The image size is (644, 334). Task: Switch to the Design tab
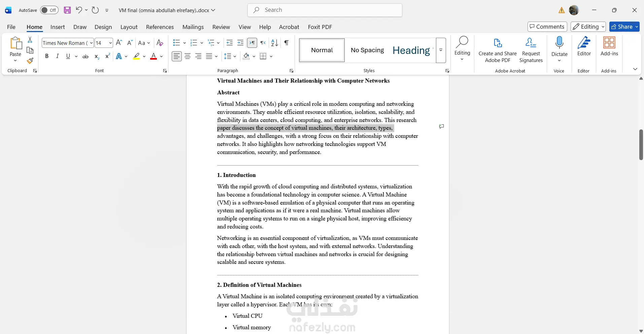click(x=103, y=27)
